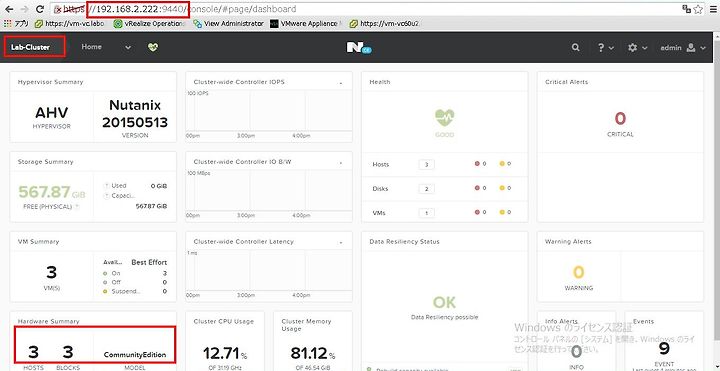Click the Hosts count box showing 3
This screenshot has height=371, width=720.
click(x=427, y=164)
